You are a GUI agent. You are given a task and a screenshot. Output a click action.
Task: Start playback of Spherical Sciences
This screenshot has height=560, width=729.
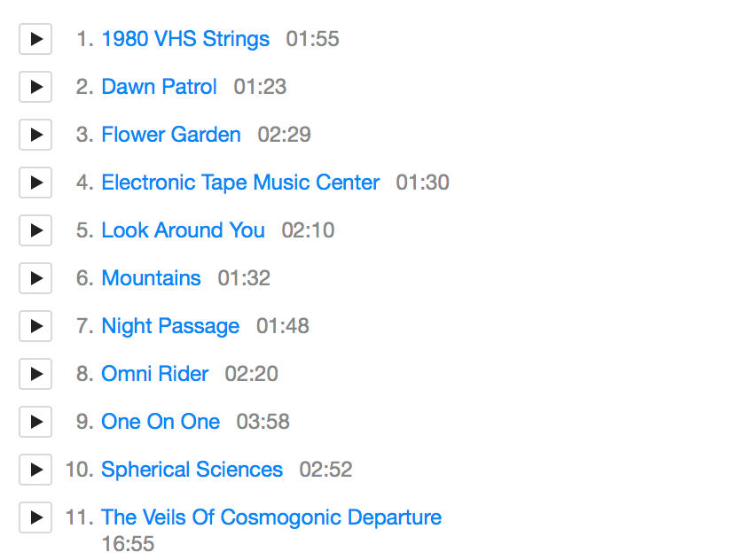35,470
